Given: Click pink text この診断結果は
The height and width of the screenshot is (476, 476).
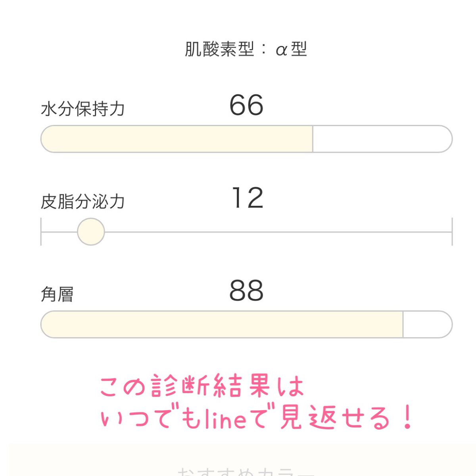Looking at the screenshot, I should 202,387.
